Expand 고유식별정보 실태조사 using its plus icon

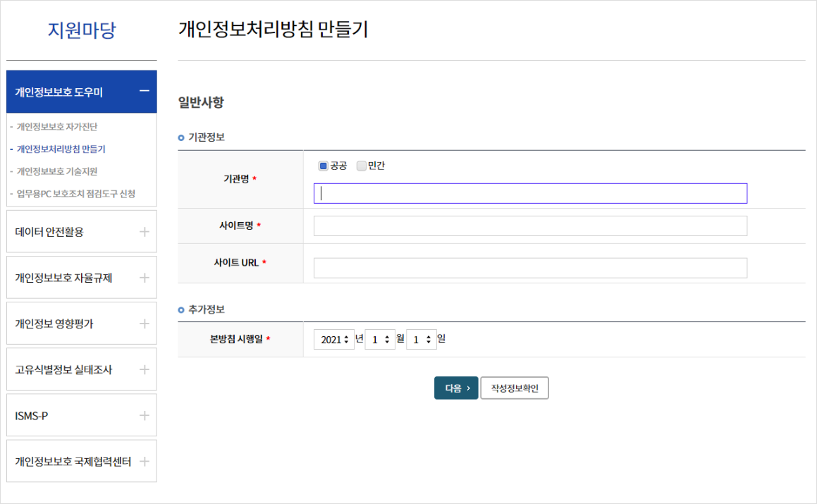[x=144, y=369]
